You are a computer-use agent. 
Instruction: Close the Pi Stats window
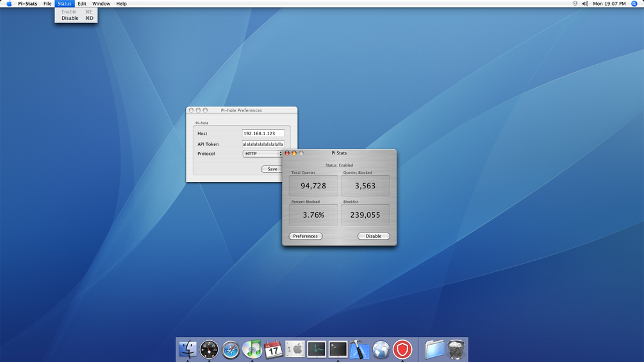click(287, 153)
